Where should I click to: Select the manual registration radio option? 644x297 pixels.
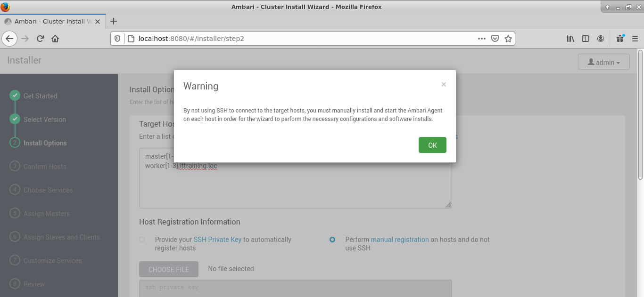click(x=332, y=240)
